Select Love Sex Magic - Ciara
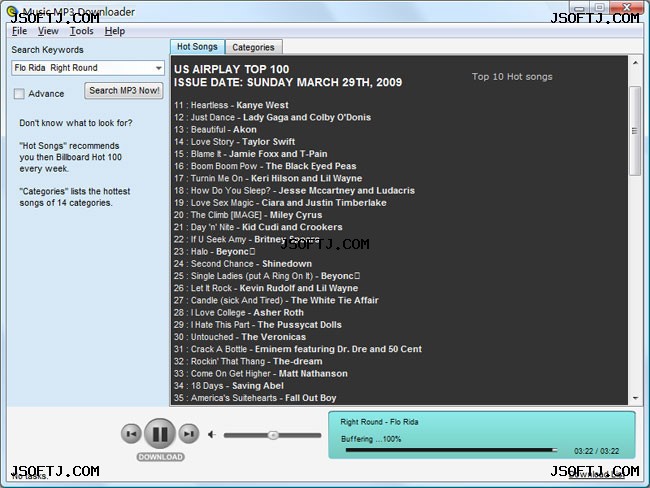Screen dimensions: 650x488 pyautogui.click(x=280, y=203)
